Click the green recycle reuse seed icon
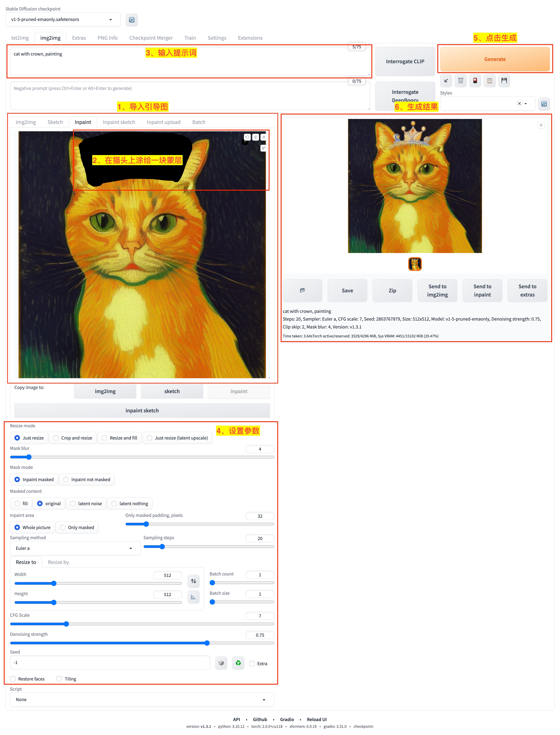 coord(238,663)
